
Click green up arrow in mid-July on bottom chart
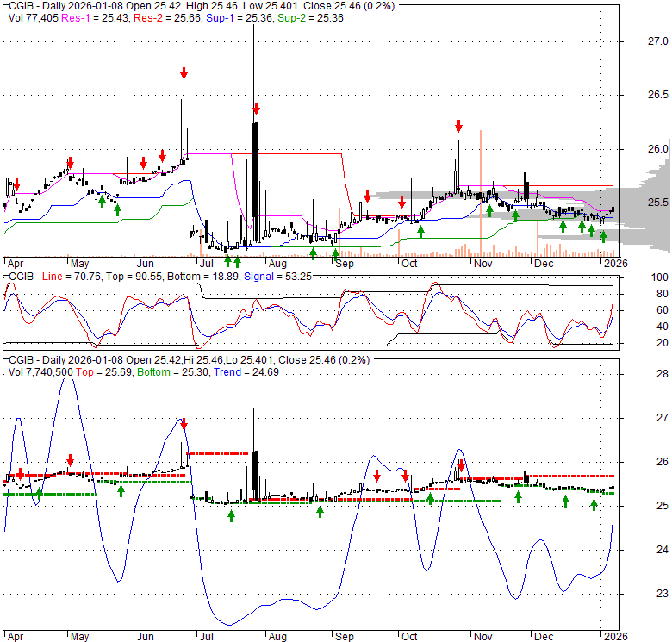click(231, 514)
